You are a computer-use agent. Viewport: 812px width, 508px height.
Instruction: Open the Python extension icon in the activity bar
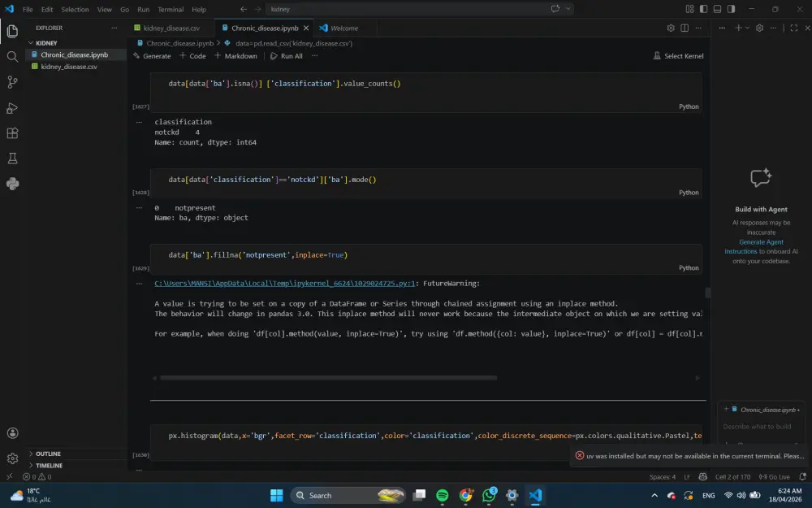coord(12,184)
